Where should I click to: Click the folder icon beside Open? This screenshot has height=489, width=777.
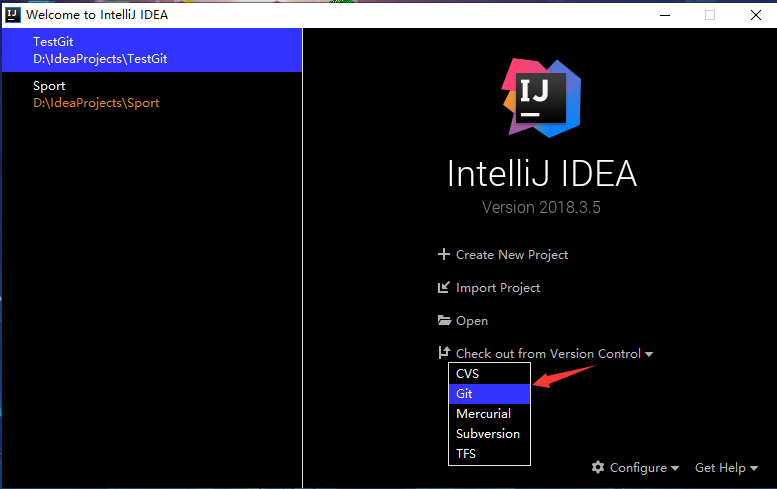[x=444, y=320]
